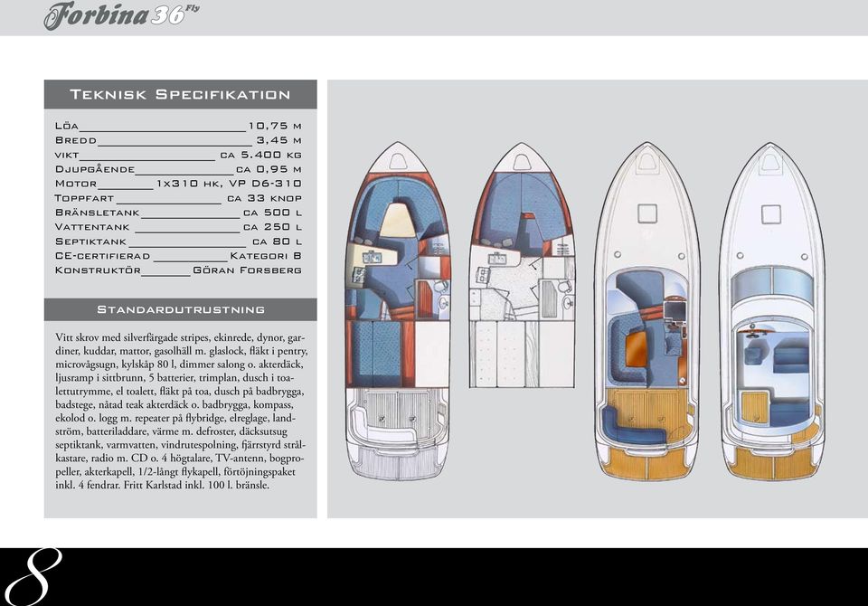Click the large page number 8
Image resolution: width=868 pixels, height=606 pixels.
pyautogui.click(x=33, y=577)
